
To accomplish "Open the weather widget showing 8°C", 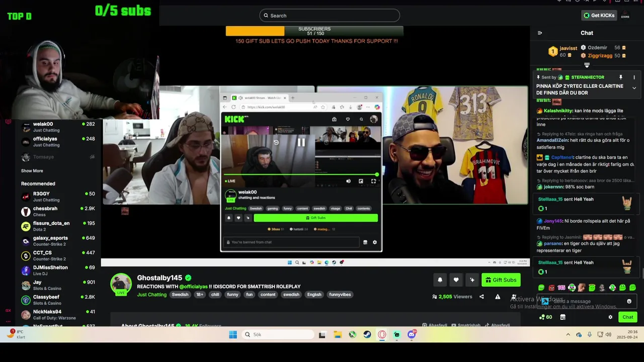I will coord(17,334).
